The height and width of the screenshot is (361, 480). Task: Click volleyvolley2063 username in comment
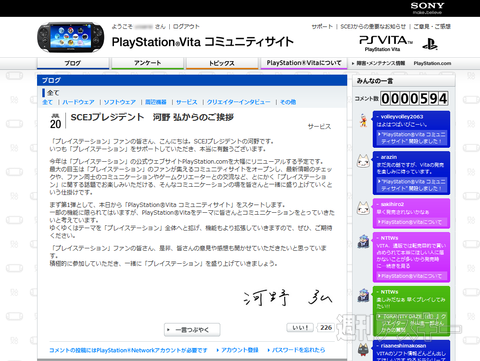point(402,117)
